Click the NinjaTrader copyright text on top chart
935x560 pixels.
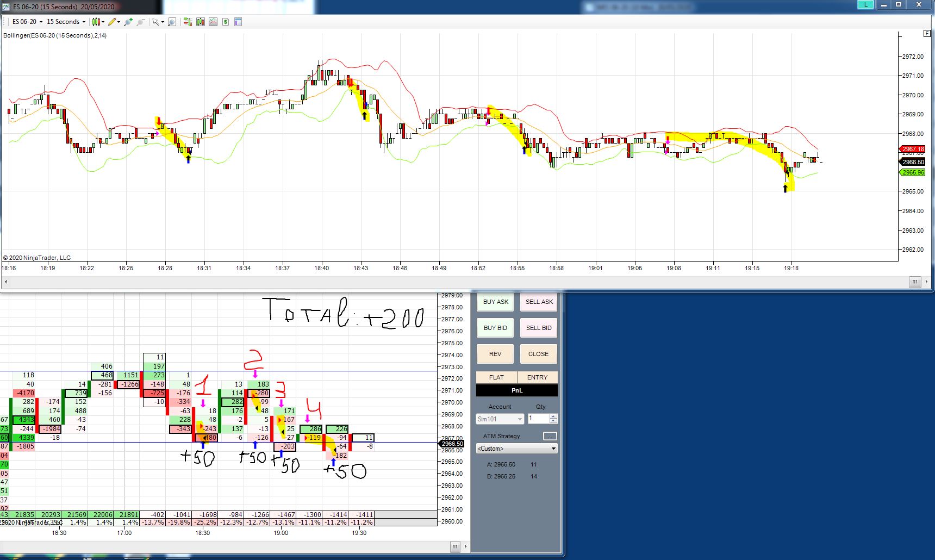pyautogui.click(x=37, y=258)
